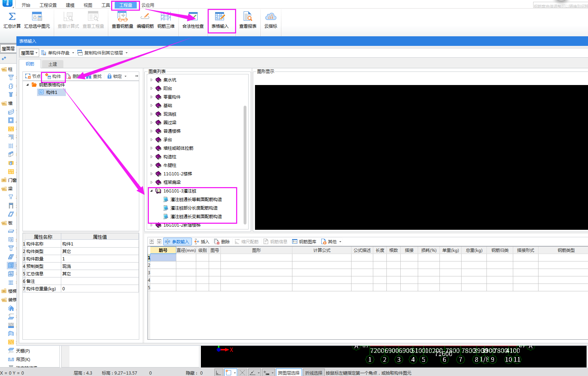Select the 阳台 atlas item
The width and height of the screenshot is (588, 376).
168,89
